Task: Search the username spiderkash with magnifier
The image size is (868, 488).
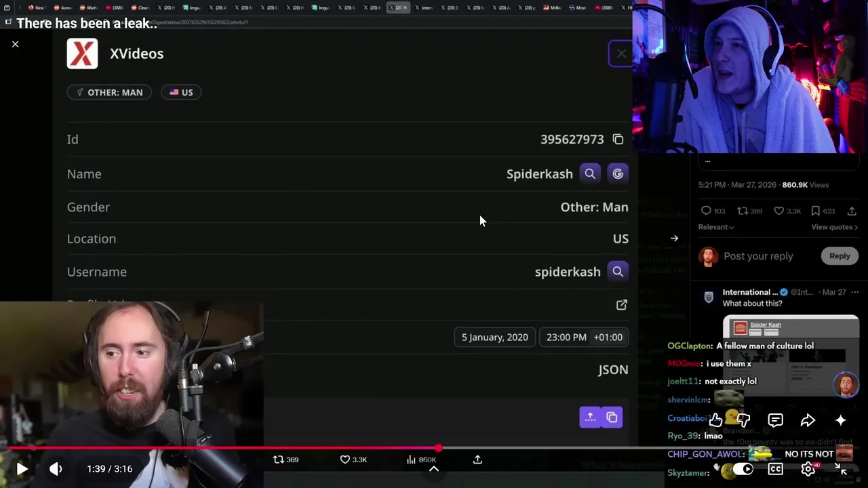Action: point(618,271)
